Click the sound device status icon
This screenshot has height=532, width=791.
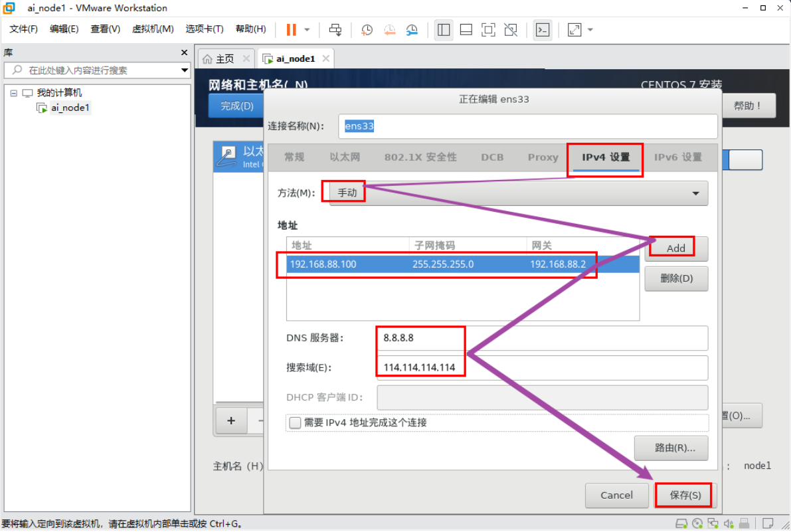(x=729, y=523)
